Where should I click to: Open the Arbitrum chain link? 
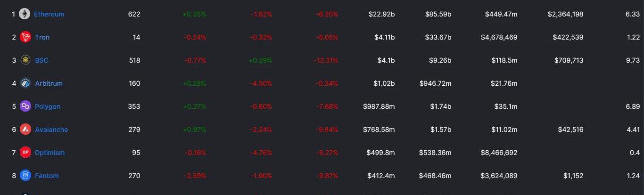tap(49, 83)
